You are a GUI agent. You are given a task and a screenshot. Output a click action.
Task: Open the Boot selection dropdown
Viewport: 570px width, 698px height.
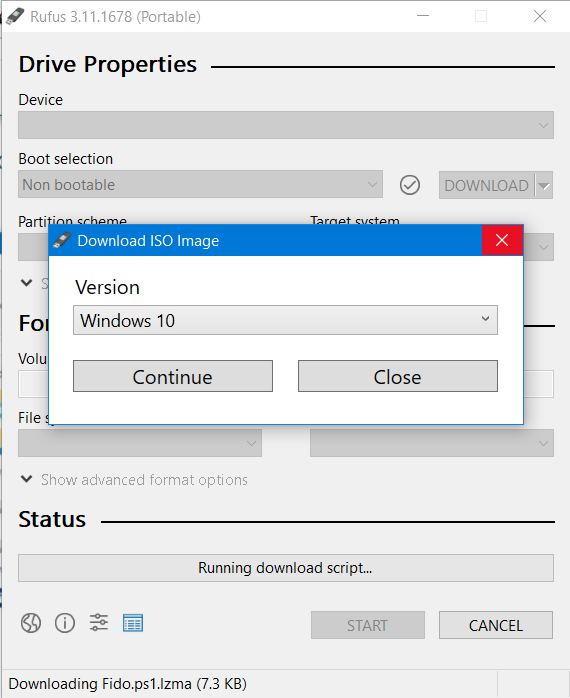click(x=200, y=184)
